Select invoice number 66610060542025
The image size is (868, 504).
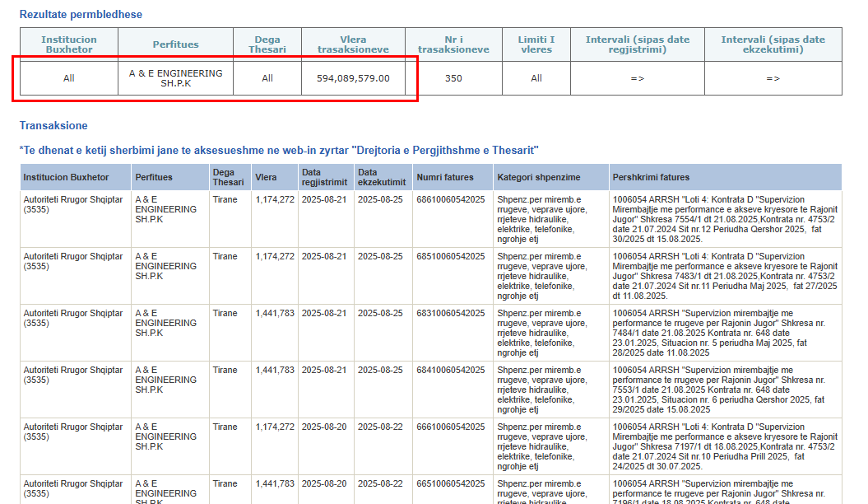coord(451,427)
